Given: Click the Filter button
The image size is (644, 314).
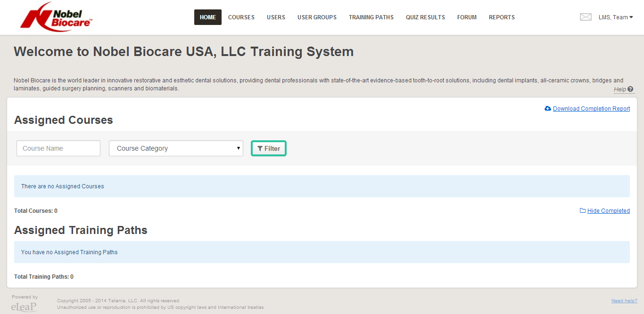Looking at the screenshot, I should pyautogui.click(x=269, y=148).
